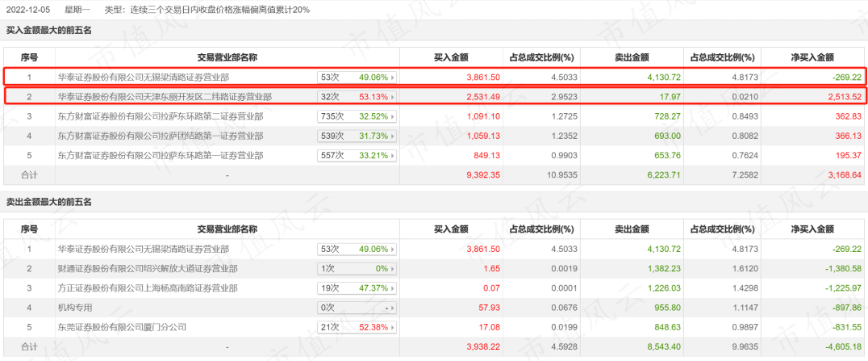
Task: Click net value -1,380.58
Action: pos(843,269)
